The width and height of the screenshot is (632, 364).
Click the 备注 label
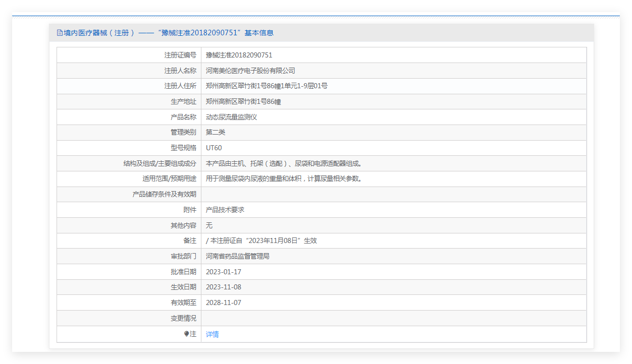(190, 240)
